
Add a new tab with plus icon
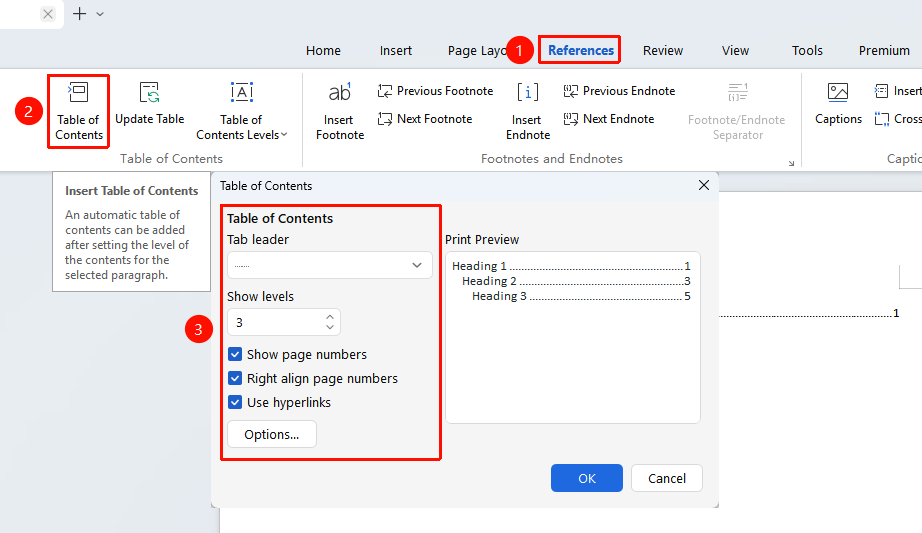tap(79, 14)
